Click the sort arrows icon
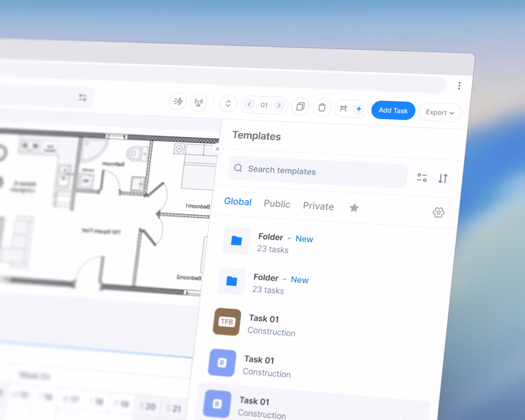The image size is (525, 420). click(x=442, y=178)
